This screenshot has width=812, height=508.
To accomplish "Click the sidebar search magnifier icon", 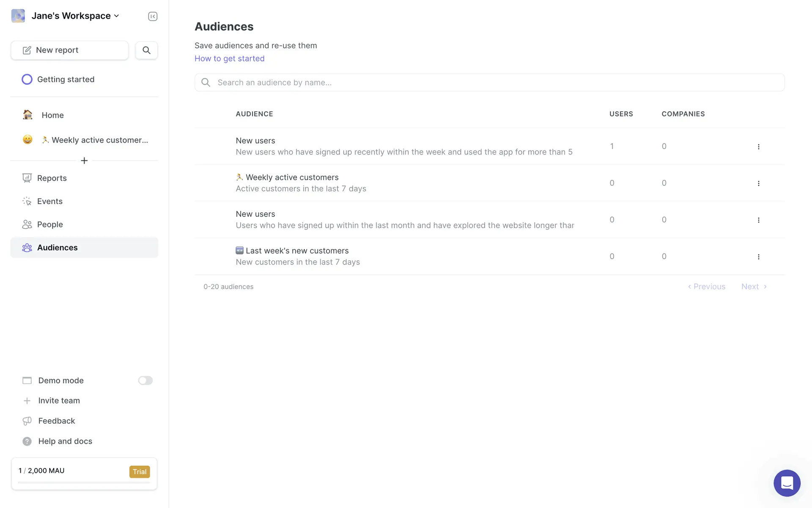I will coord(146,50).
